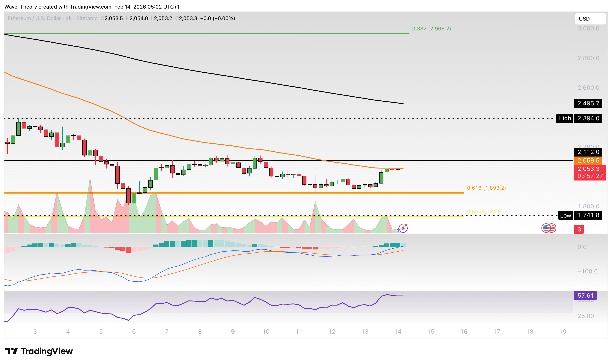Click the red volume label showing 3
This screenshot has height=364, width=612.
(x=579, y=229)
